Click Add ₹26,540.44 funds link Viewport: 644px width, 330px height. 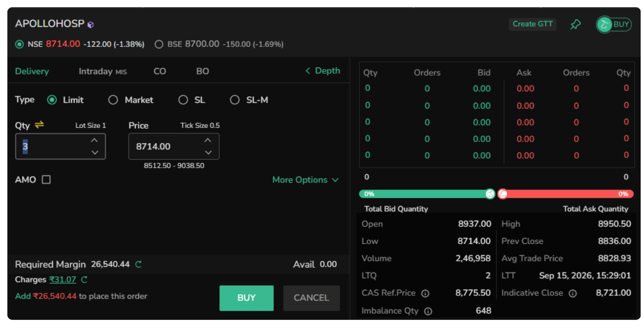tap(46, 296)
